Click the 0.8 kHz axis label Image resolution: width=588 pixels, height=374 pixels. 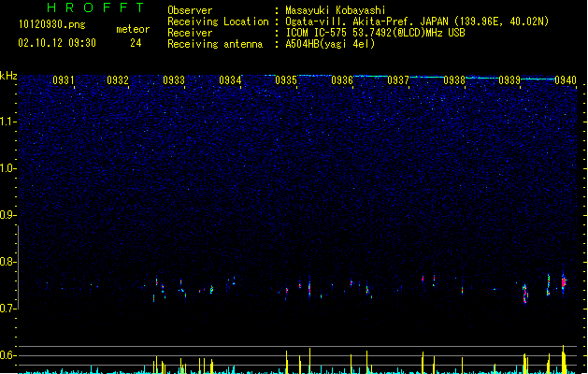(8, 262)
